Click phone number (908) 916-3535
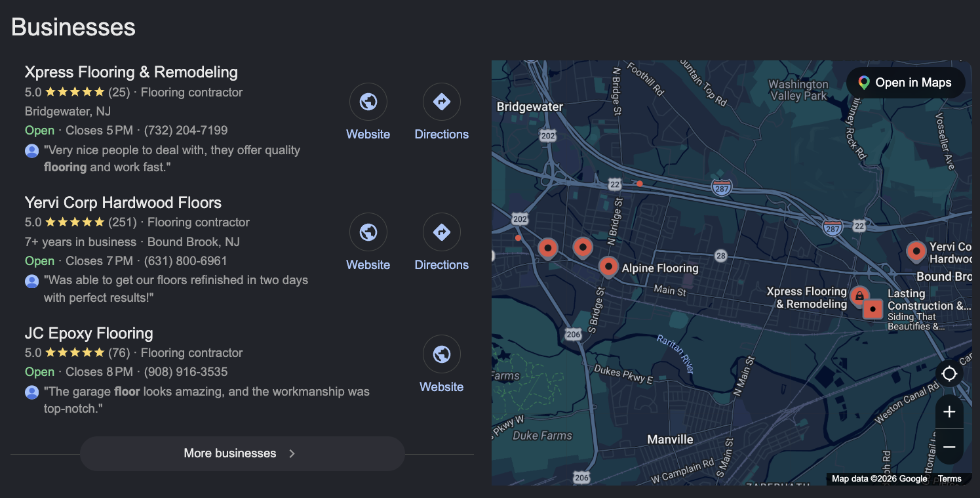The image size is (980, 498). pos(186,372)
